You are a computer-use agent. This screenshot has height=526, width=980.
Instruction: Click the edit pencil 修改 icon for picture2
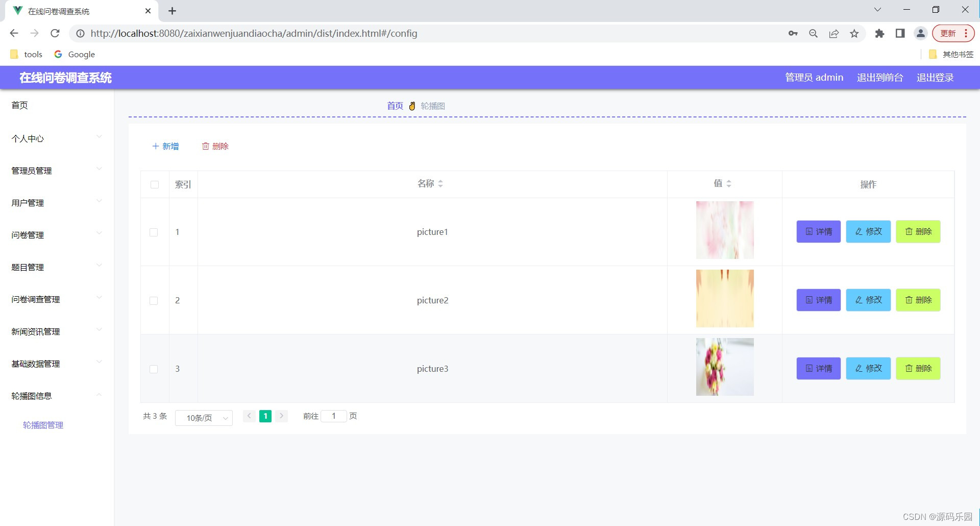(858, 300)
